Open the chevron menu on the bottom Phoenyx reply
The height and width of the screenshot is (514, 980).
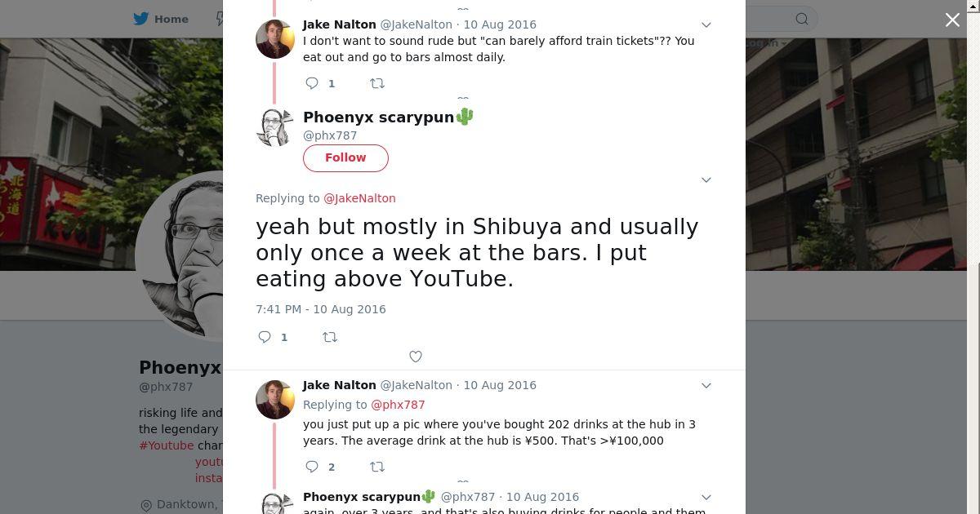706,497
